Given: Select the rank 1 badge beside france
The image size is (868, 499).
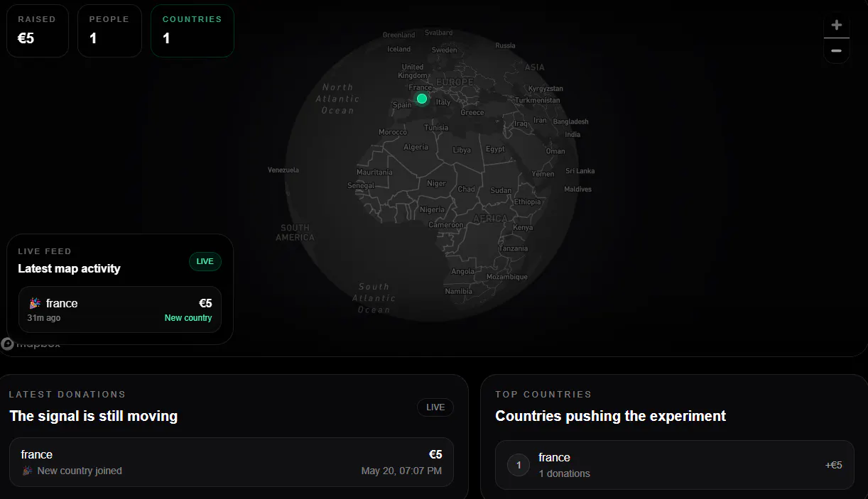Looking at the screenshot, I should point(519,465).
